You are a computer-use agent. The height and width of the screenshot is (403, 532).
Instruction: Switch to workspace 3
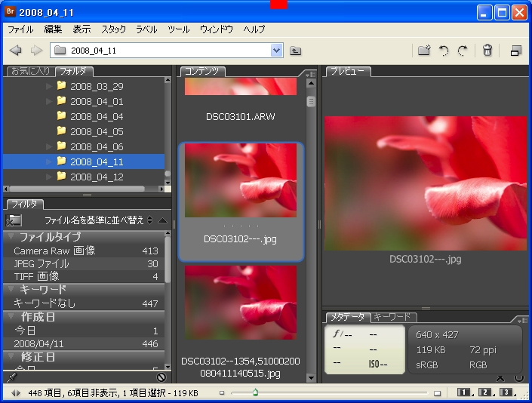click(x=506, y=392)
